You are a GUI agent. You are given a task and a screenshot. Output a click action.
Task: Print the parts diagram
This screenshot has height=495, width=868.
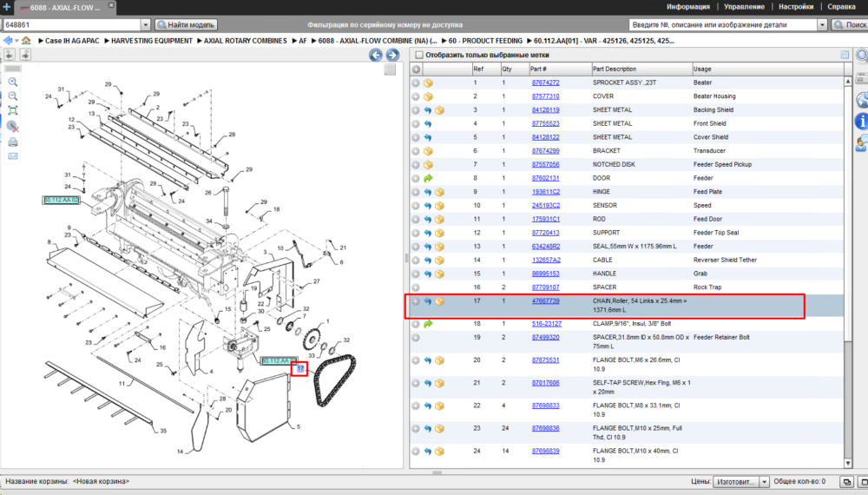[x=13, y=142]
